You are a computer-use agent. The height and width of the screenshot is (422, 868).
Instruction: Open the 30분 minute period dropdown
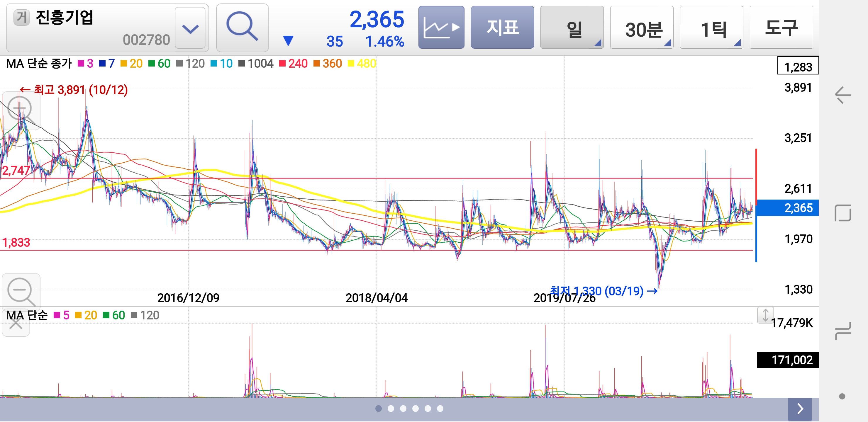click(641, 28)
